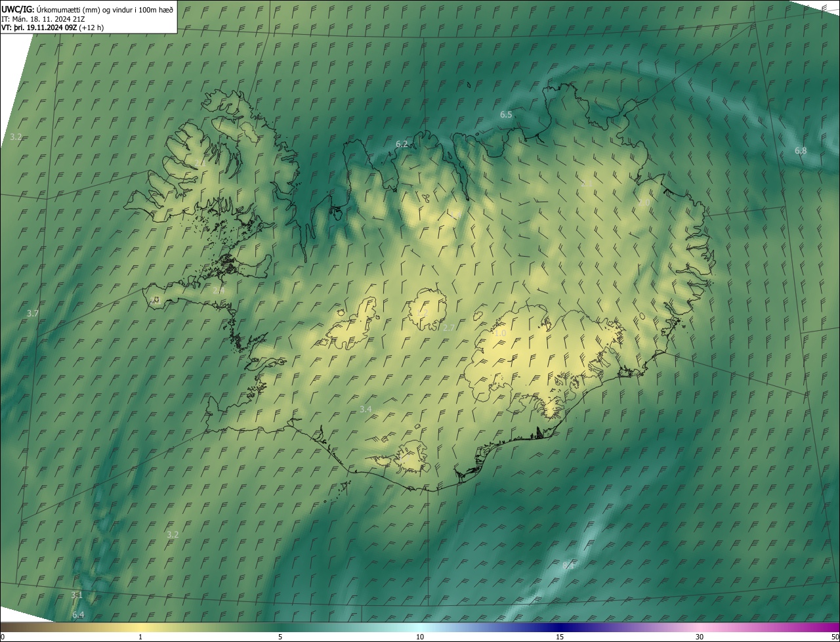Click the '6.2' value label off the north coast

coord(402,144)
